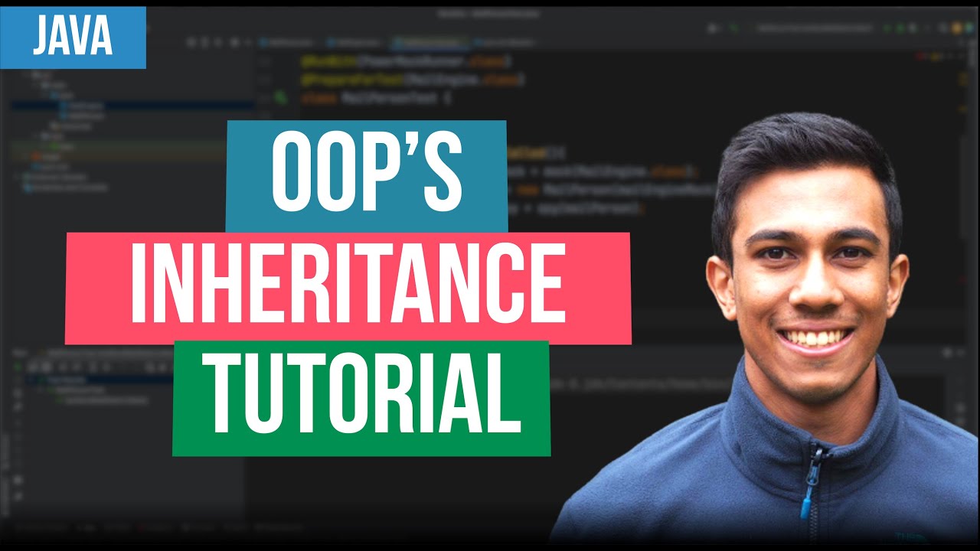980x551 pixels.
Task: Click the blue JAVA badge
Action: 73,37
